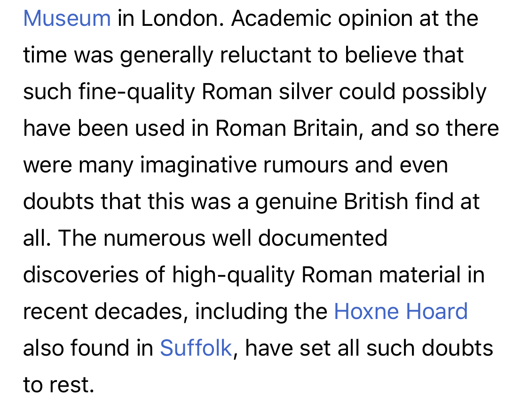The width and height of the screenshot is (529, 420).
Task: Click the word 'genuine' in the paragraph
Action: point(296,202)
